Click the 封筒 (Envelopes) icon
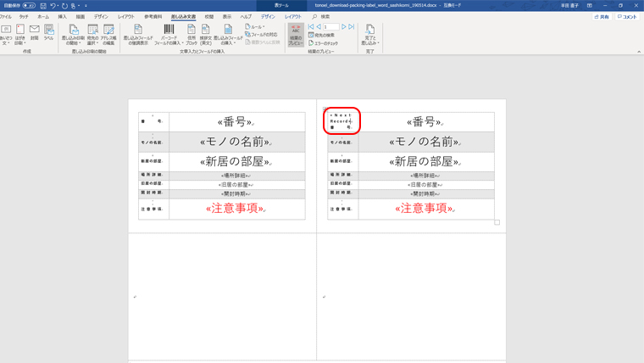The height and width of the screenshot is (363, 644). click(35, 32)
